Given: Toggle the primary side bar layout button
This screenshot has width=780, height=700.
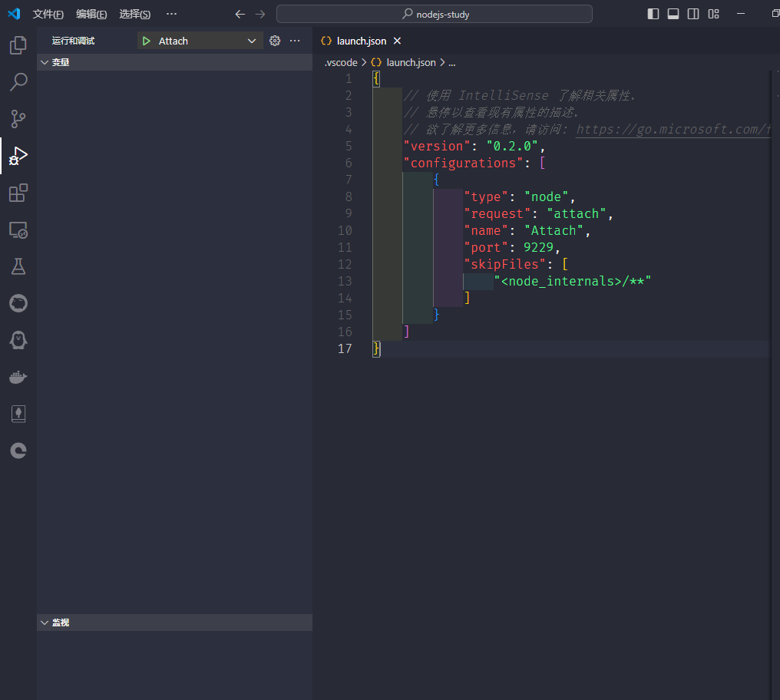Looking at the screenshot, I should 653,14.
